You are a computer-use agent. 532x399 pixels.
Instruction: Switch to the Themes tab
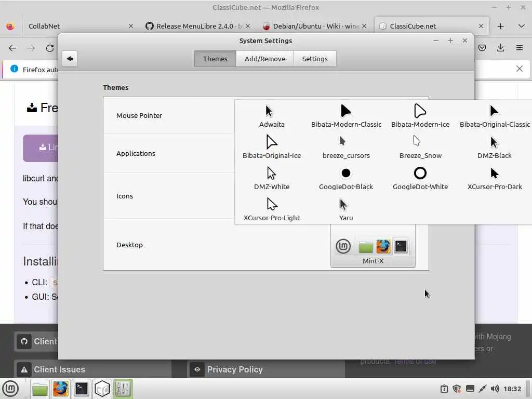[x=215, y=59]
